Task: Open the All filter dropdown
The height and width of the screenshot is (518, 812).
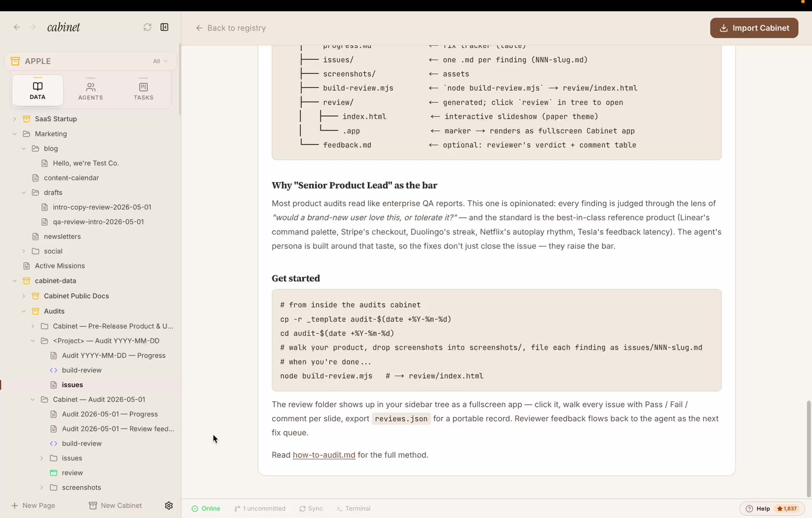Action: 160,61
